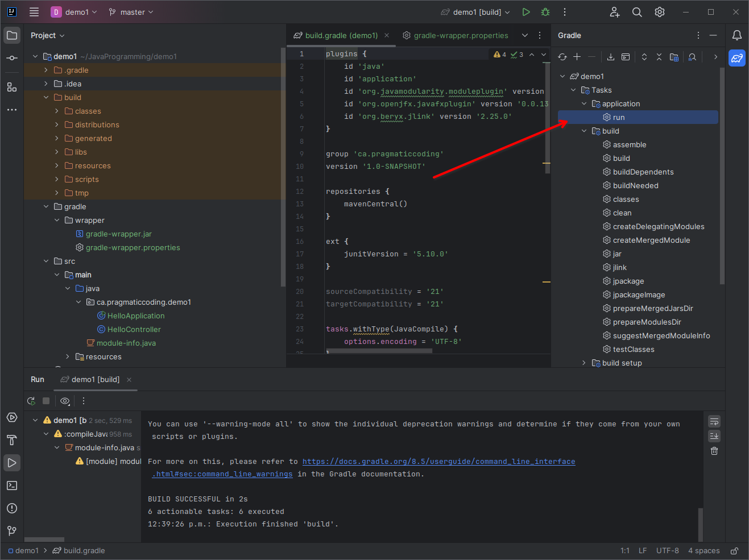Image resolution: width=749 pixels, height=560 pixels.
Task: Open the Terminal tool window
Action: pyautogui.click(x=12, y=486)
